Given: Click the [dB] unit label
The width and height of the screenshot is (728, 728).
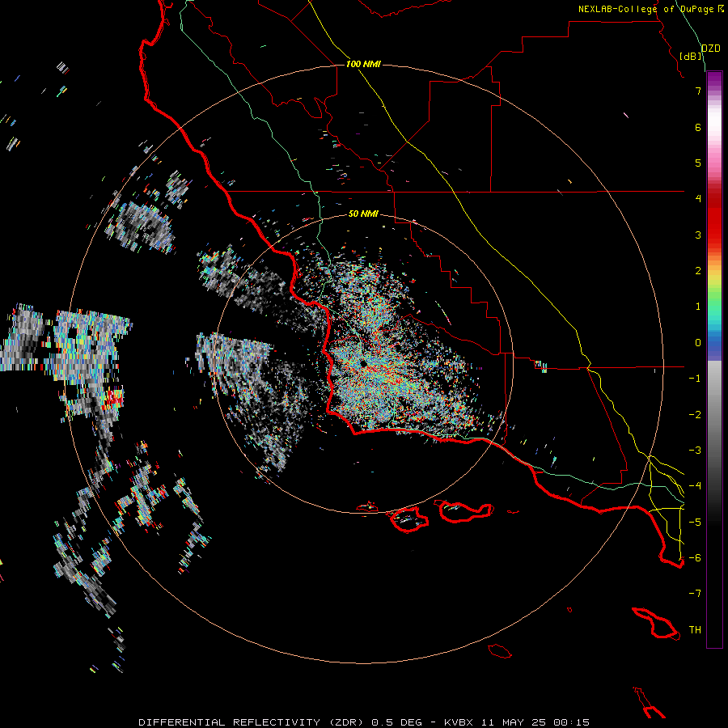Looking at the screenshot, I should [x=691, y=56].
